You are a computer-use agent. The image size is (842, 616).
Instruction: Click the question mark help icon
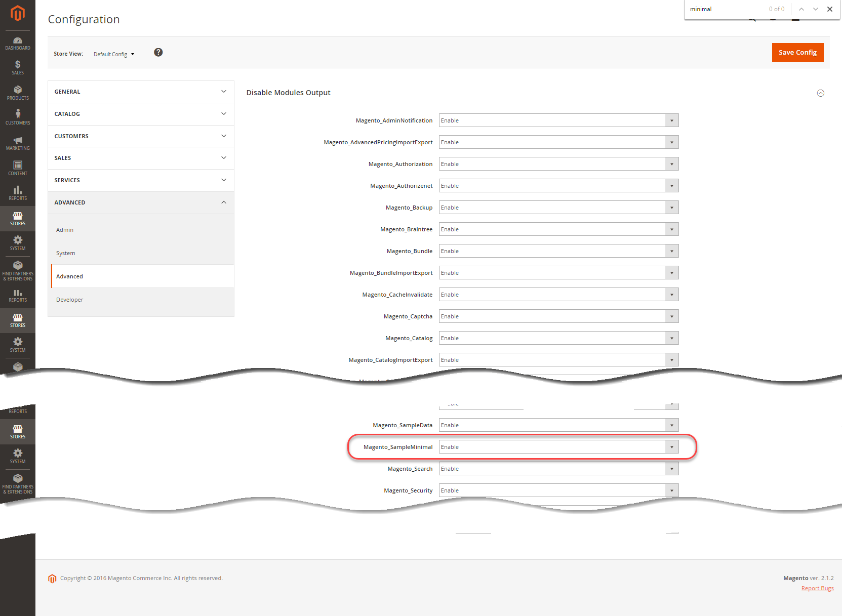[158, 53]
